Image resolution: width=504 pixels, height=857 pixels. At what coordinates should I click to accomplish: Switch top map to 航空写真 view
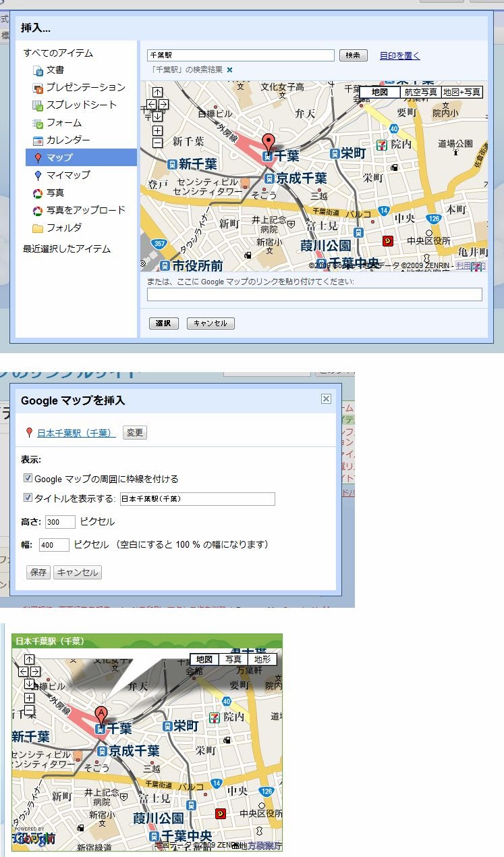pyautogui.click(x=421, y=92)
